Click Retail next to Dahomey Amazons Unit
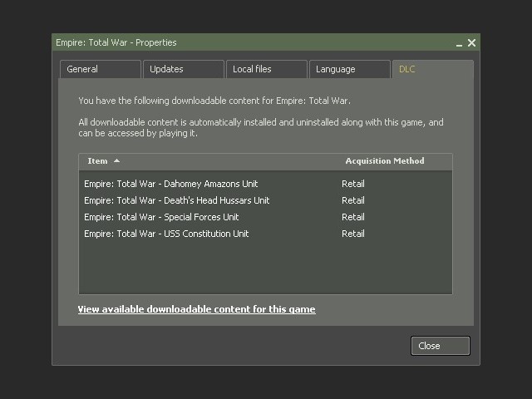 coord(353,184)
